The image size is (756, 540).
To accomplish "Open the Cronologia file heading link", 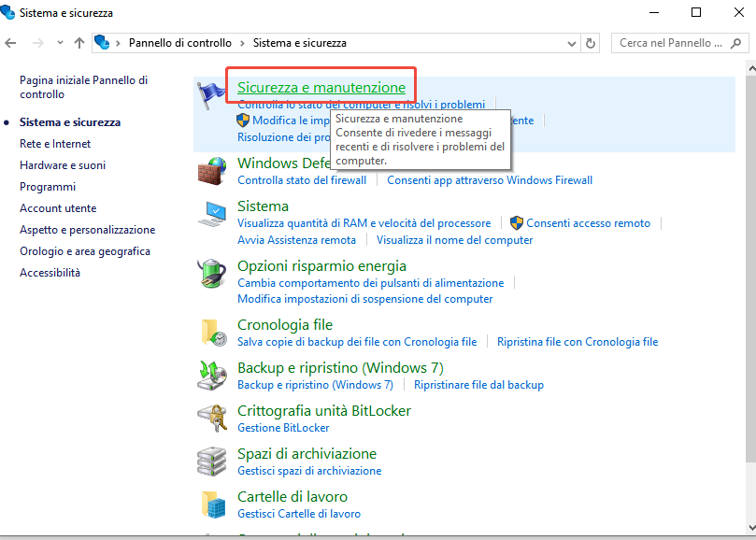I will coord(285,325).
